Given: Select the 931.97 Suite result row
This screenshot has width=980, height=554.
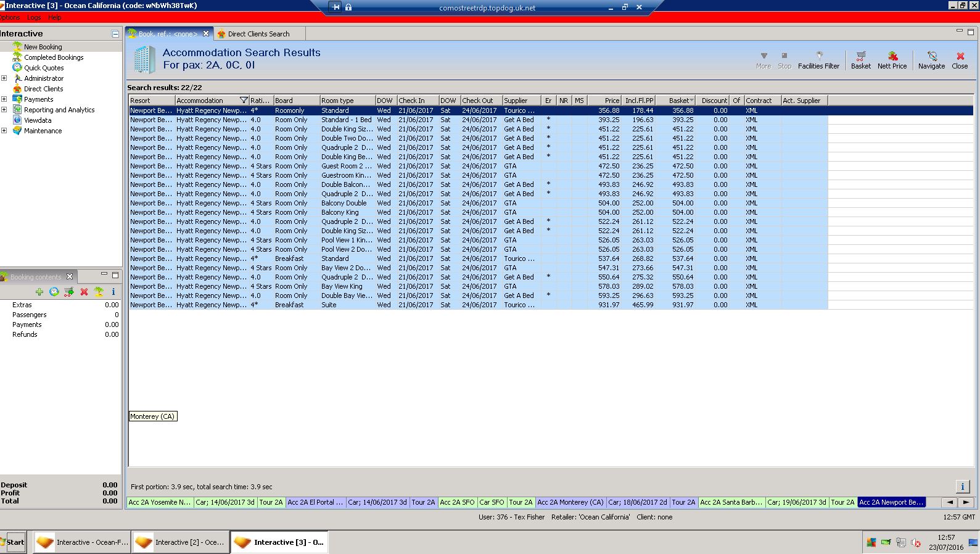Looking at the screenshot, I should 478,305.
